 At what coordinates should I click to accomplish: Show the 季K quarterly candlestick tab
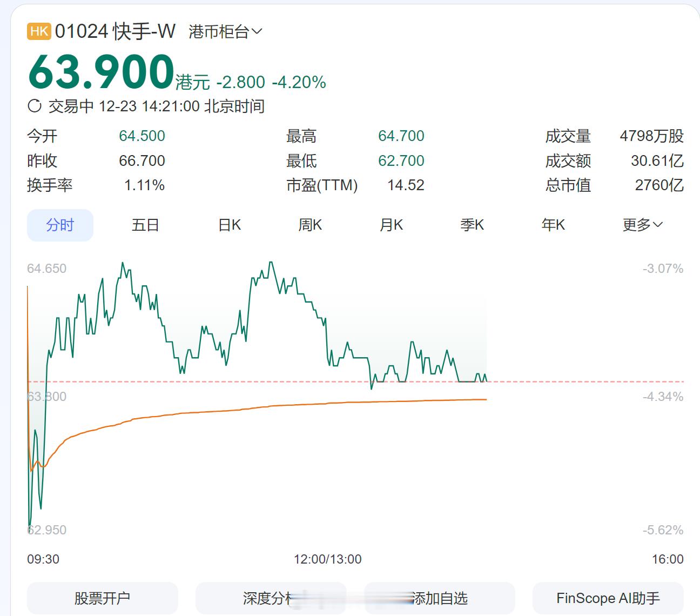(472, 225)
